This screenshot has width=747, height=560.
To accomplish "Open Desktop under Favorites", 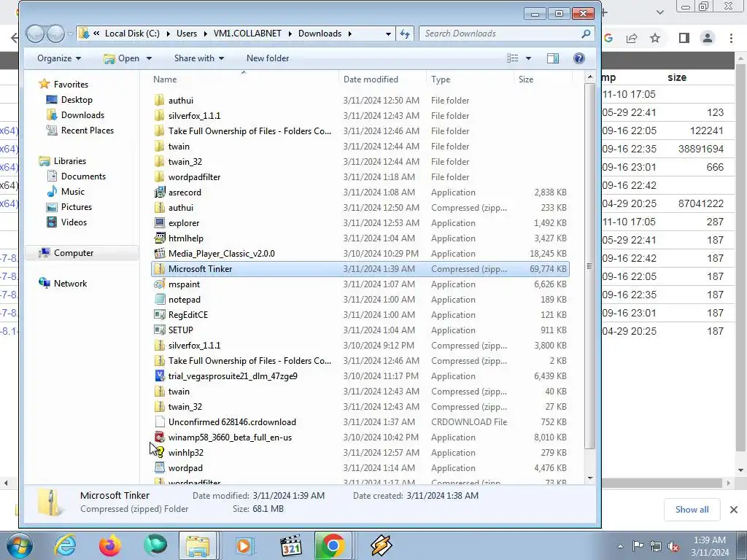I will (76, 99).
